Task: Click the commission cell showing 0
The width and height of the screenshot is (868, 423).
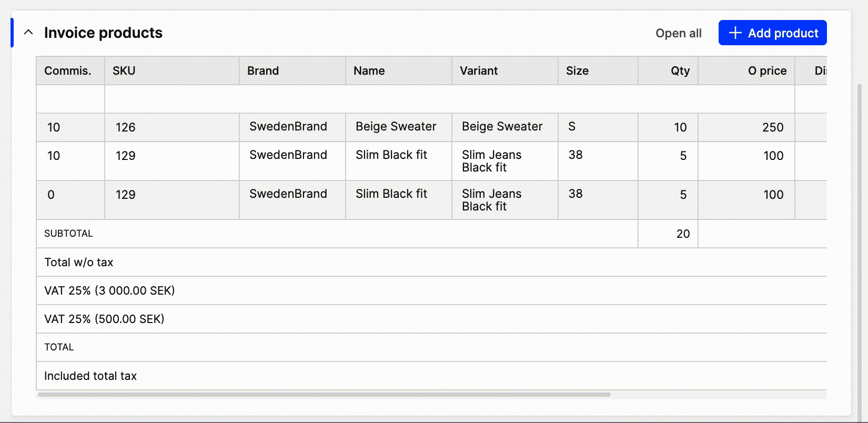Action: point(51,195)
